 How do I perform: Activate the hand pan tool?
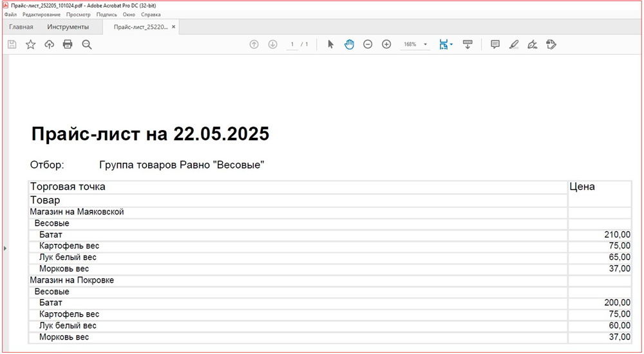click(349, 44)
